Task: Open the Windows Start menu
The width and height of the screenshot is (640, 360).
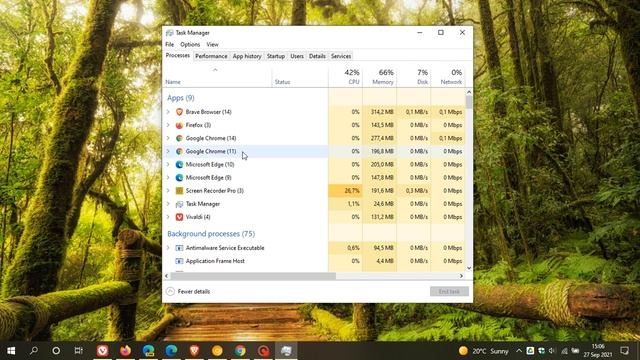Action: [x=11, y=351]
